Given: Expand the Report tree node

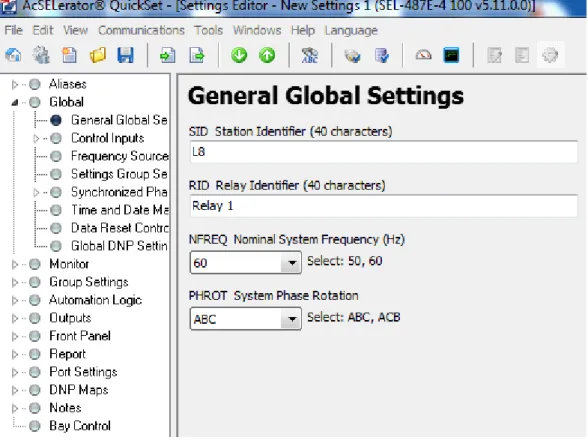Looking at the screenshot, I should (x=15, y=354).
